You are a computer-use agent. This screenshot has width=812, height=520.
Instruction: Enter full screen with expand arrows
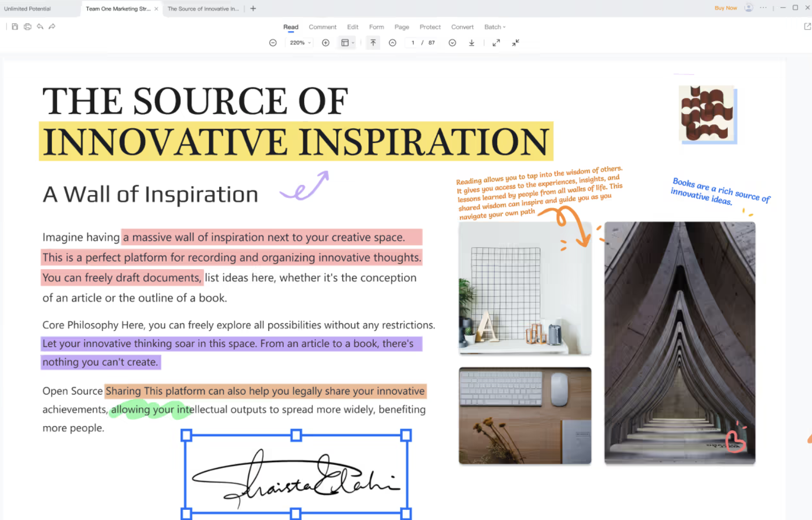click(x=496, y=43)
